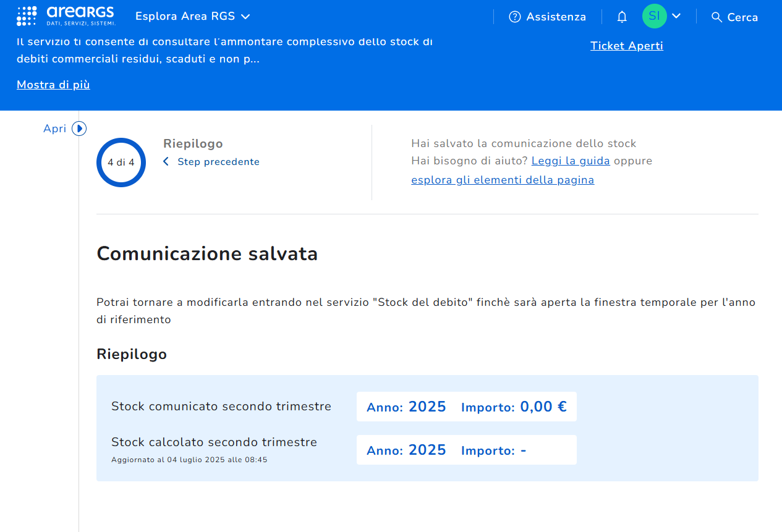
Task: Click esplora gli elementi della pagina
Action: pos(503,180)
